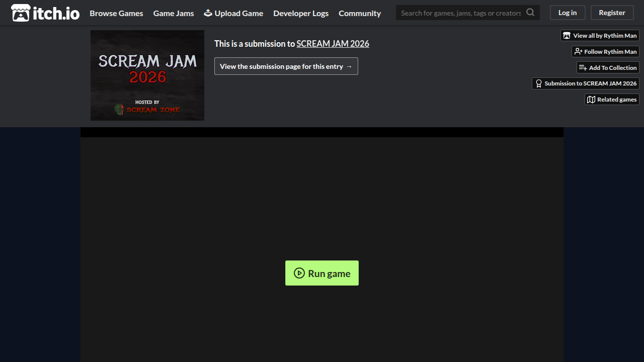Select Upload Game in the navigation
The image size is (644, 362).
(233, 13)
